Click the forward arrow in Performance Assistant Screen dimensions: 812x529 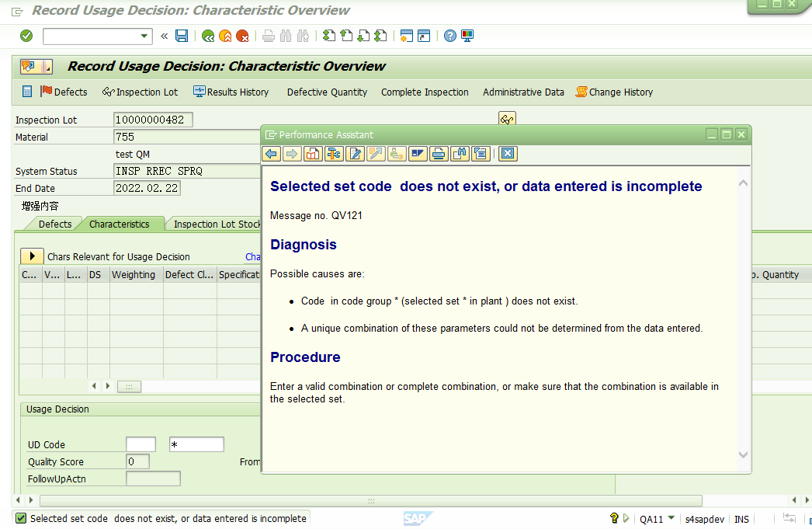292,153
